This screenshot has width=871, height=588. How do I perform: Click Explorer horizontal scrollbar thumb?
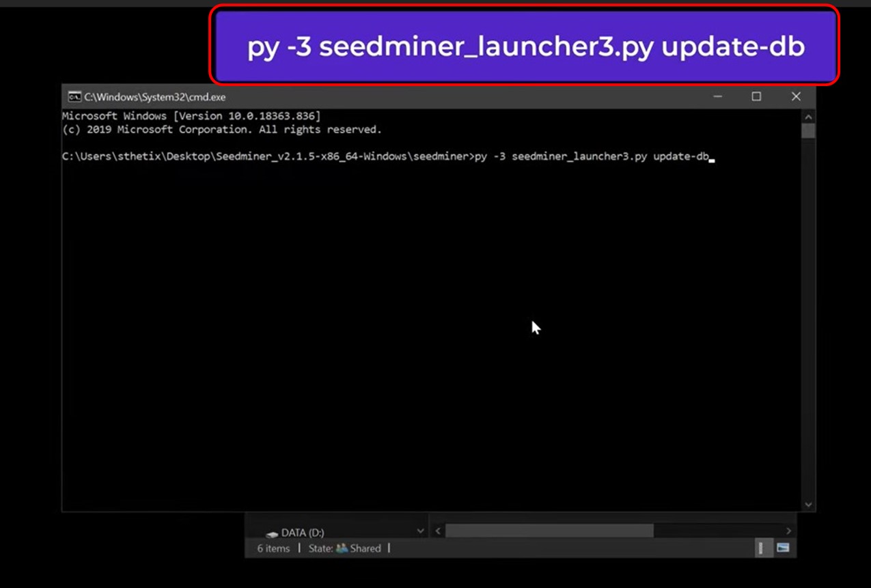tap(549, 531)
